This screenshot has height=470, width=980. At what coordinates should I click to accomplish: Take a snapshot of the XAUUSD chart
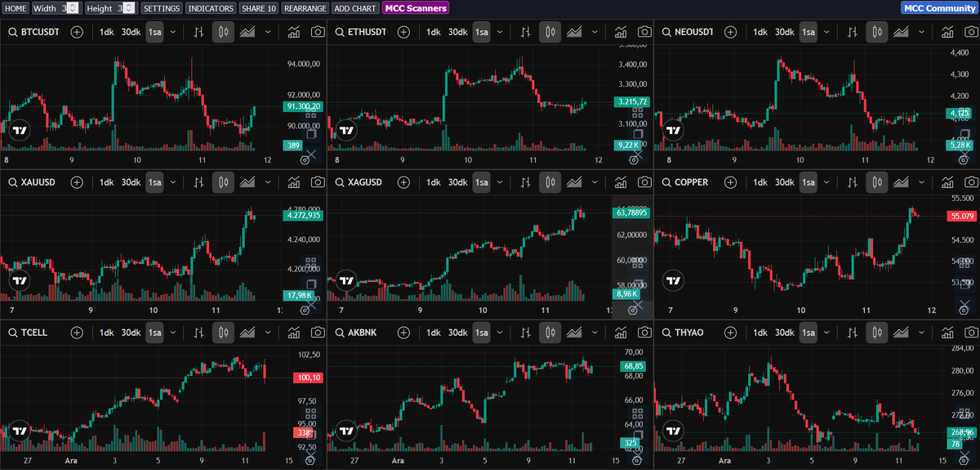point(317,181)
